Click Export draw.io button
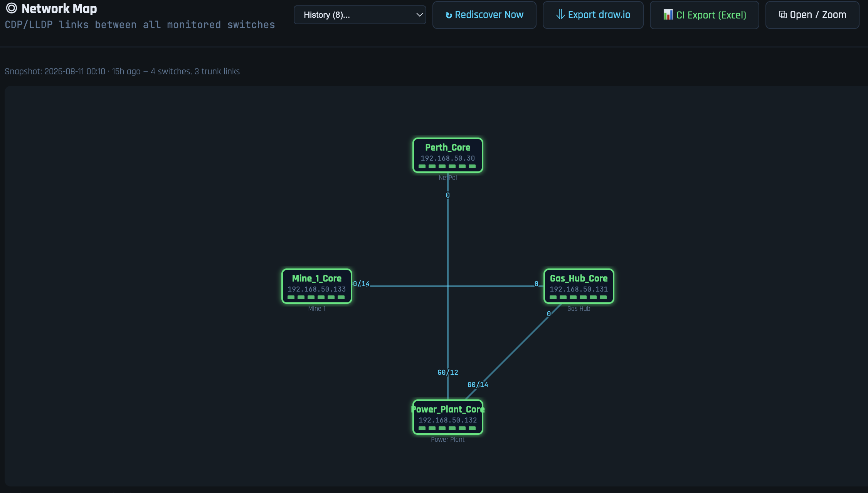868x493 pixels. [x=593, y=15]
